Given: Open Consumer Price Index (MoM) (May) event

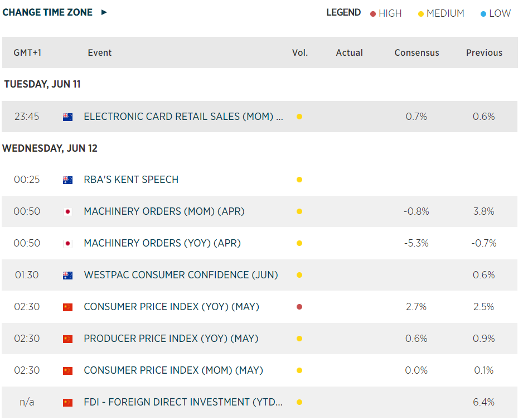Looking at the screenshot, I should [173, 370].
